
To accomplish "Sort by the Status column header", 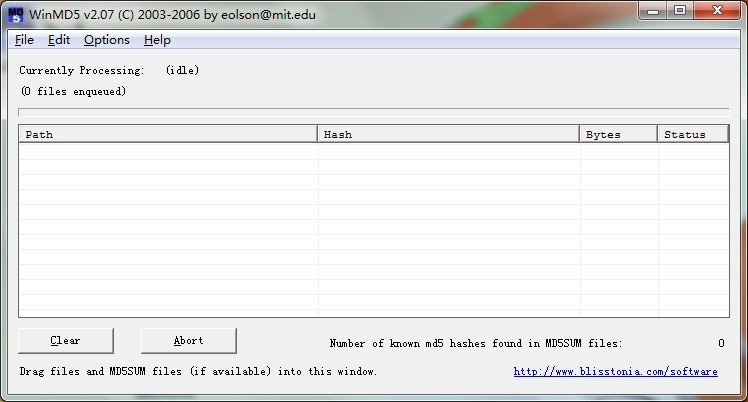I will [693, 134].
